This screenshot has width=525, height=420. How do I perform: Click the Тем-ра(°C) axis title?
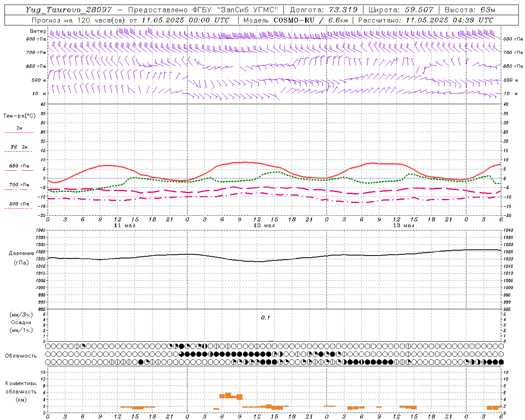19,116
